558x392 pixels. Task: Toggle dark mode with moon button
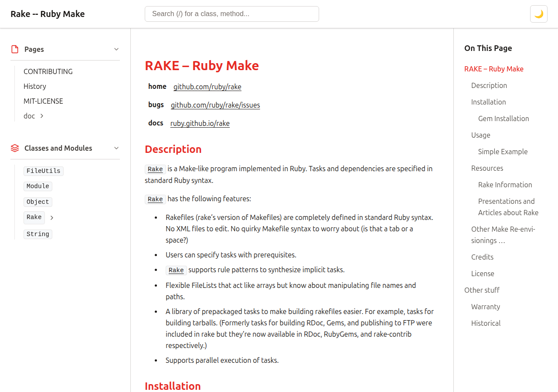(x=538, y=14)
